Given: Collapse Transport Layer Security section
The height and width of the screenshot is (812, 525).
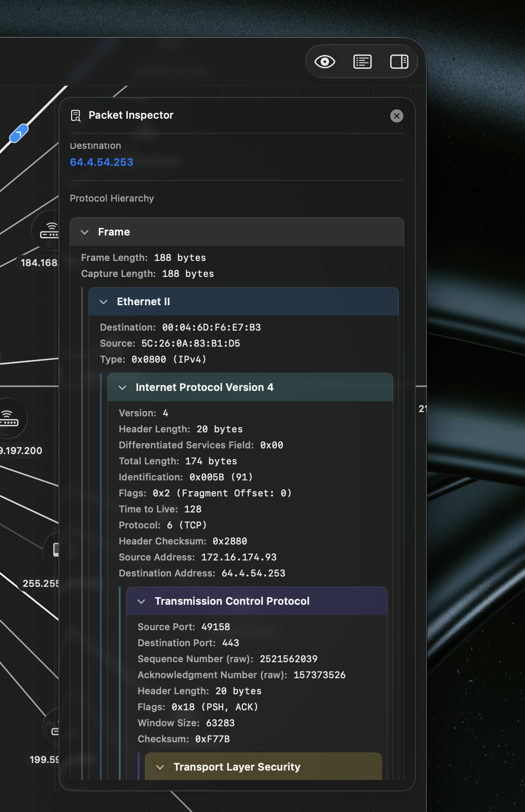Looking at the screenshot, I should (x=160, y=767).
